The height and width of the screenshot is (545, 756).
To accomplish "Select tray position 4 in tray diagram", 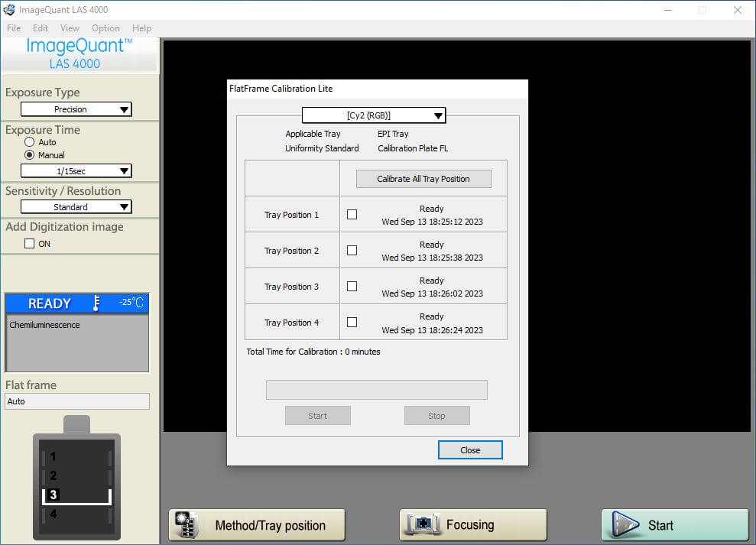I will [x=53, y=514].
